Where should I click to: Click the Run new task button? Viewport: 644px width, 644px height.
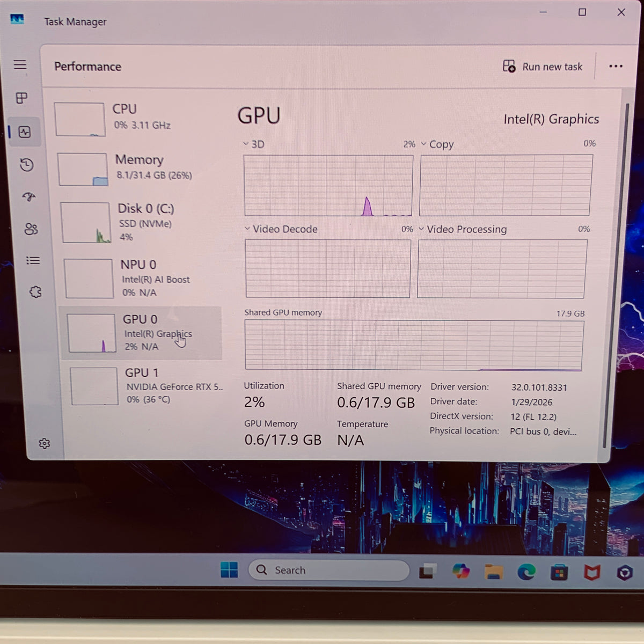point(543,67)
